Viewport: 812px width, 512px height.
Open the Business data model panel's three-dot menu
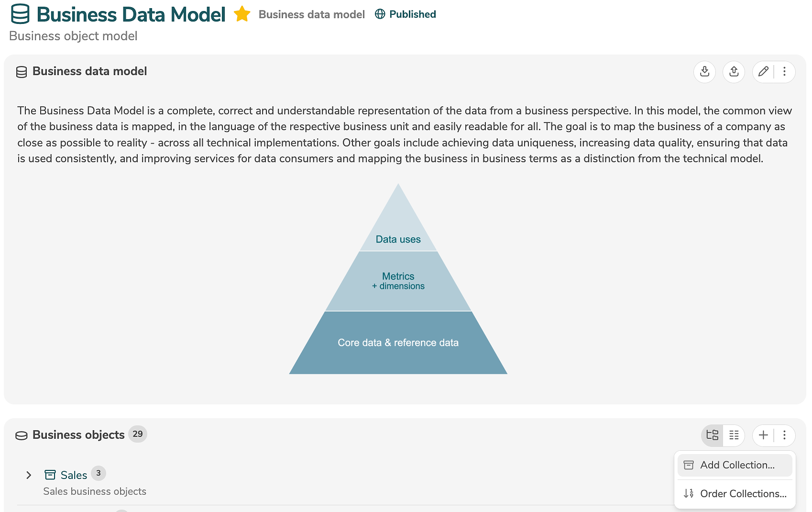(x=784, y=72)
